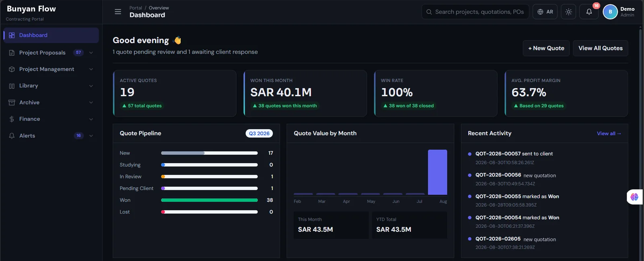Click the Pending Client pipeline label
644x261 pixels.
coord(136,189)
